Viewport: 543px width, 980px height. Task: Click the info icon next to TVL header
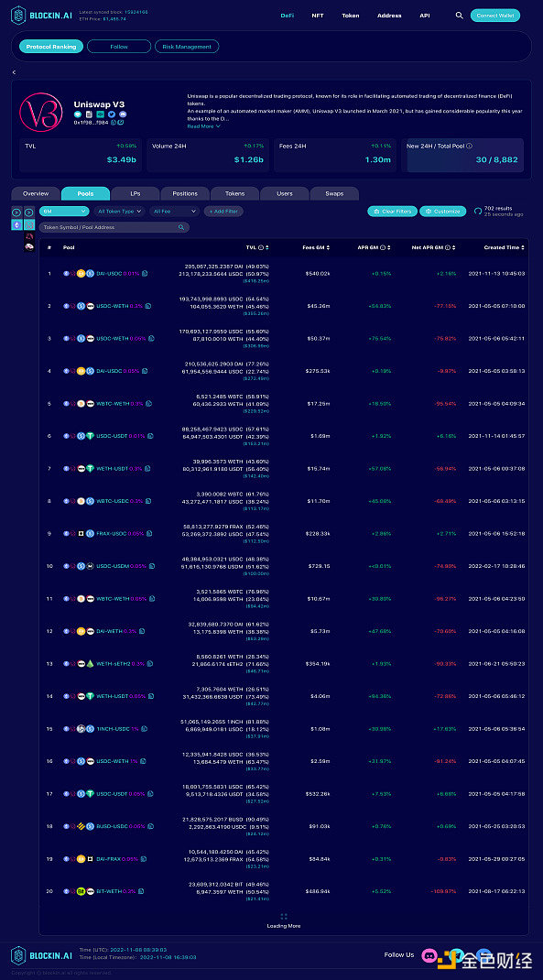pyautogui.click(x=261, y=247)
